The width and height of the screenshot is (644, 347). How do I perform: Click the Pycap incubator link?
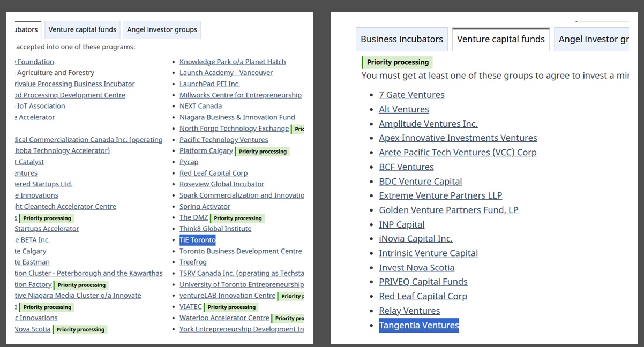[x=189, y=162]
